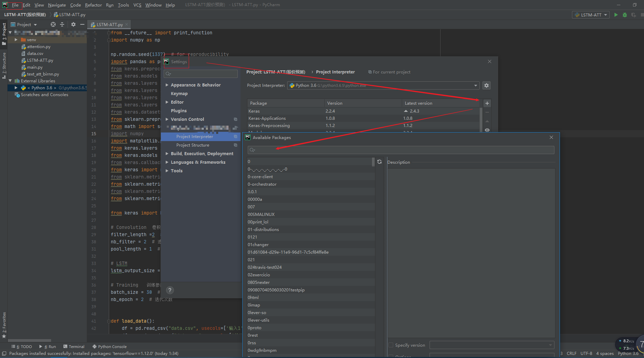Click the plus icon to install a package
The height and width of the screenshot is (358, 644).
pos(487,103)
